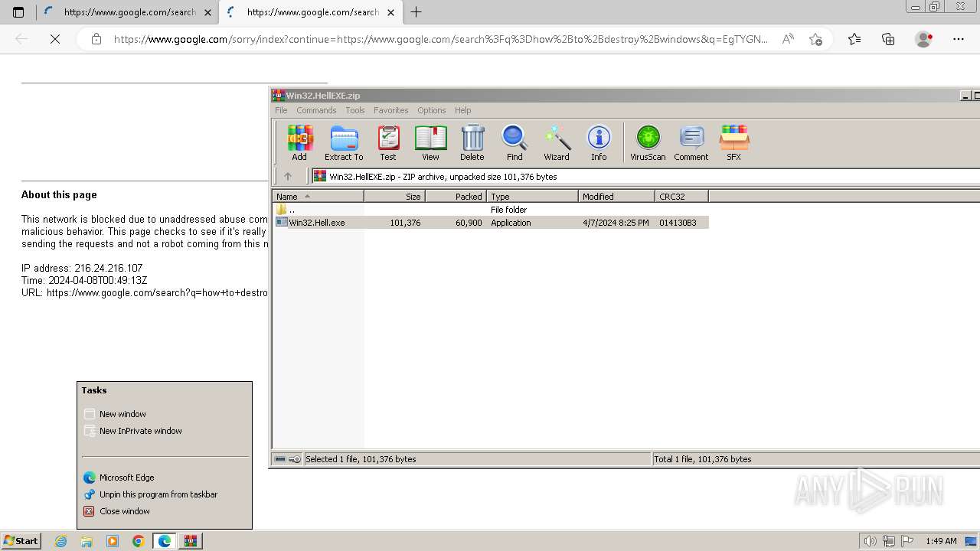Add this page to favorites star

(816, 39)
